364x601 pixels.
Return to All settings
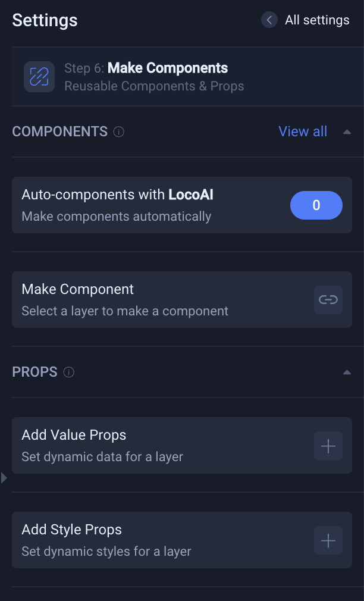[x=317, y=20]
